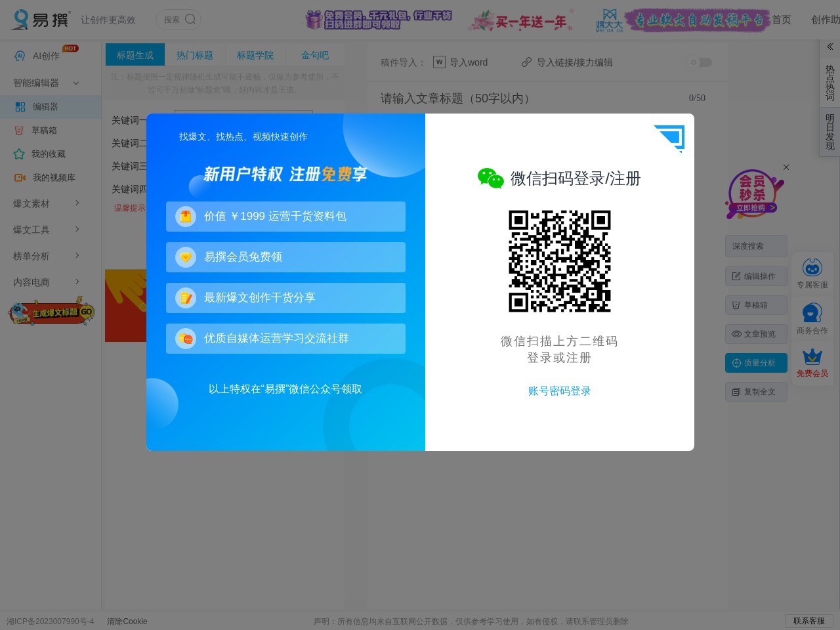This screenshot has width=840, height=630.
Task: Switch to the 金句吧 tab
Action: point(314,55)
